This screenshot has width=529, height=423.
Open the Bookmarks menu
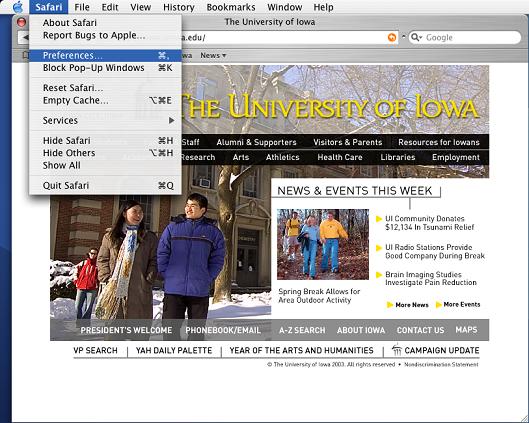coord(231,7)
